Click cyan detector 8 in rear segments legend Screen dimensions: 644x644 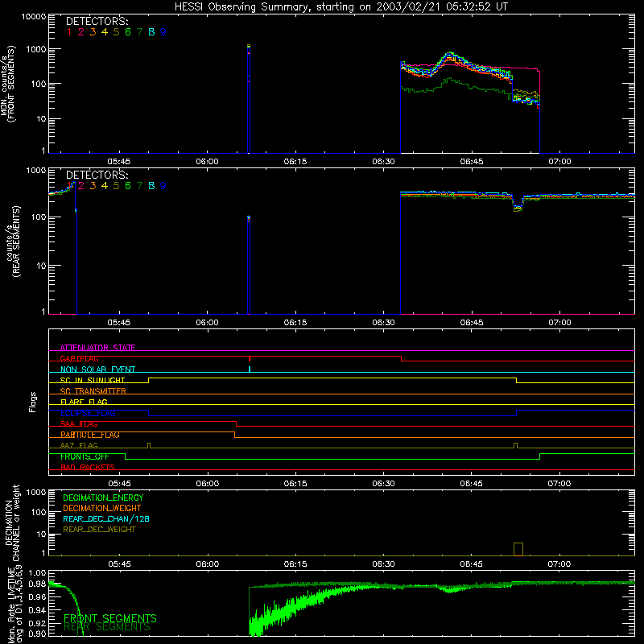coord(151,186)
